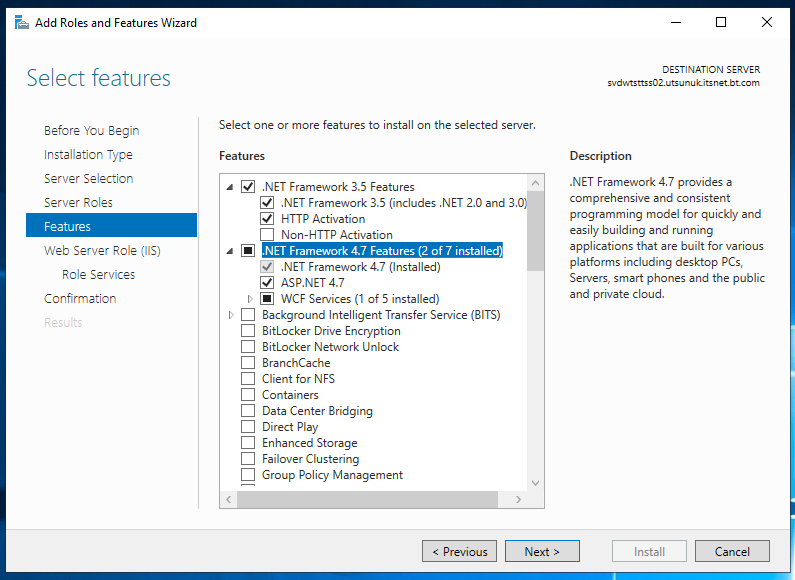The image size is (795, 580).
Task: Uncheck ASP.NET 4.7 checkbox
Action: 267,282
